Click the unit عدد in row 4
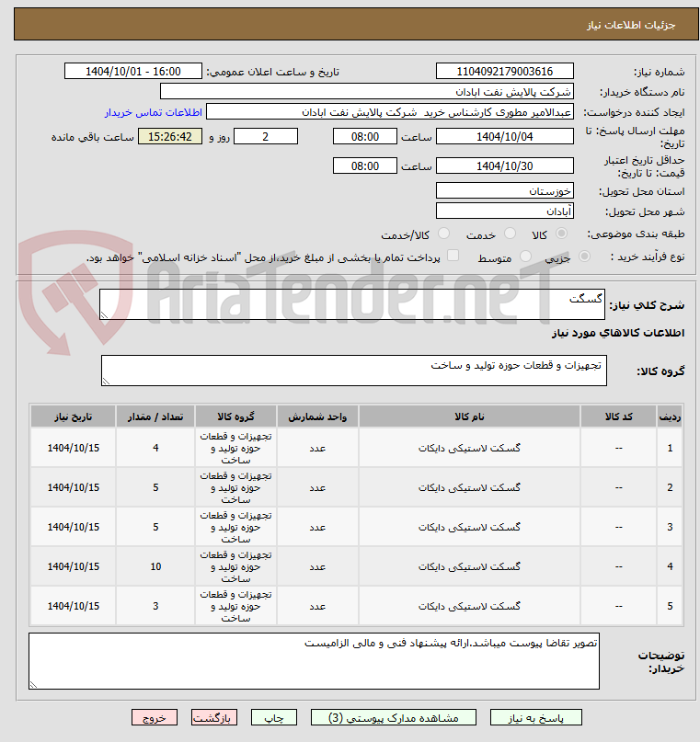Screen dimensions: 700x742 click(317, 566)
